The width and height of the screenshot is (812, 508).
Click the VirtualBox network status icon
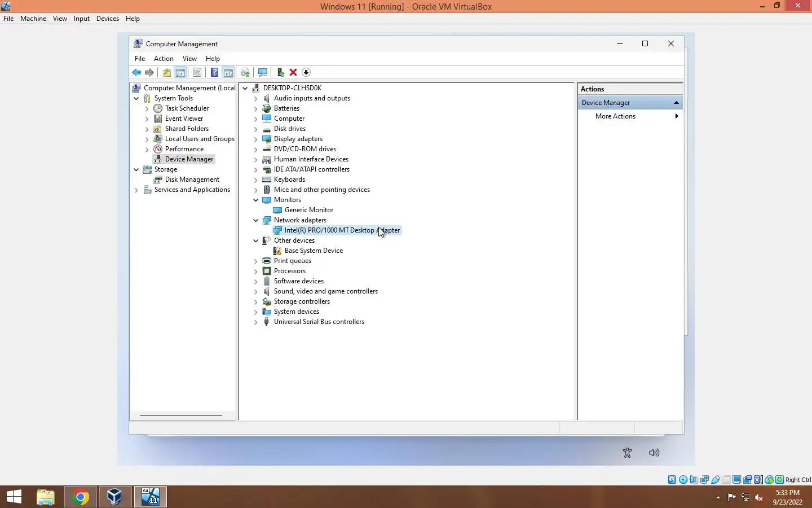click(705, 480)
